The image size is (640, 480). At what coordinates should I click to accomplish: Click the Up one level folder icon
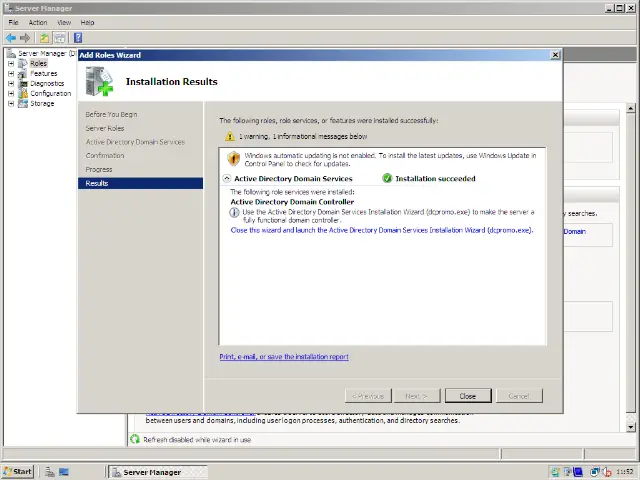[44, 38]
